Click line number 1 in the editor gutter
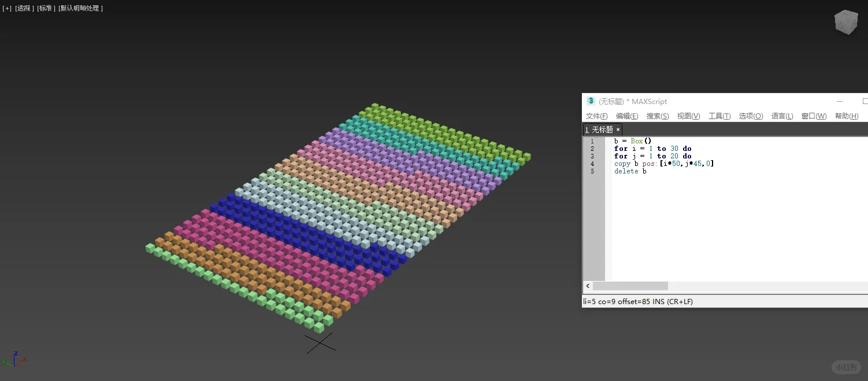Viewport: 868px width, 381px height. 592,140
